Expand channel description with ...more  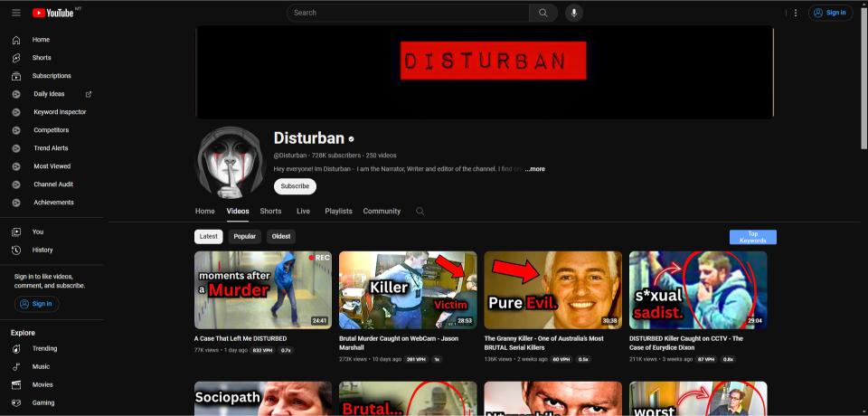[x=534, y=169]
